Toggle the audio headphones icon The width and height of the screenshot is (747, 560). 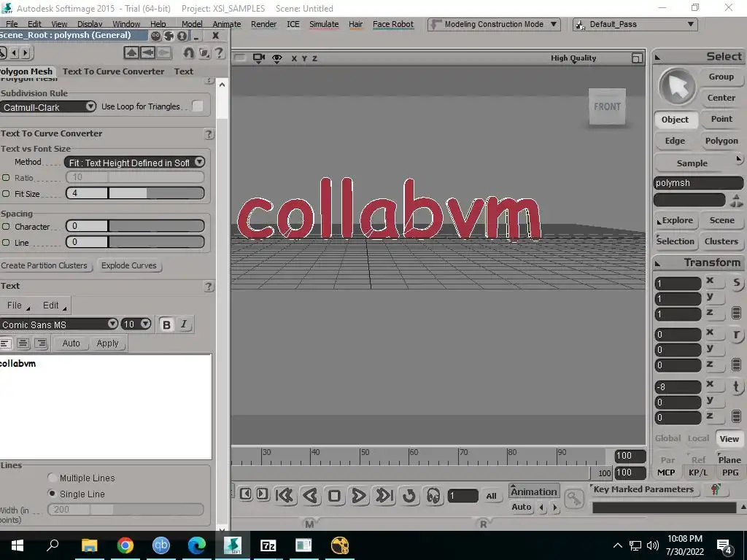click(433, 496)
